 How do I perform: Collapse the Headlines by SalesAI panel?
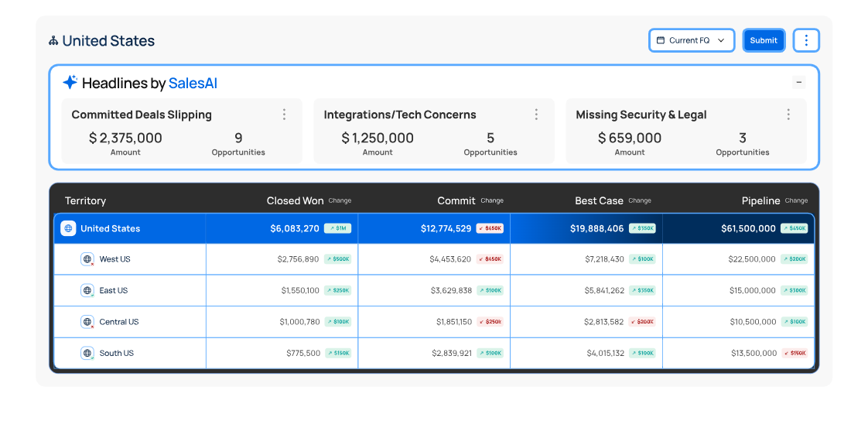(799, 83)
